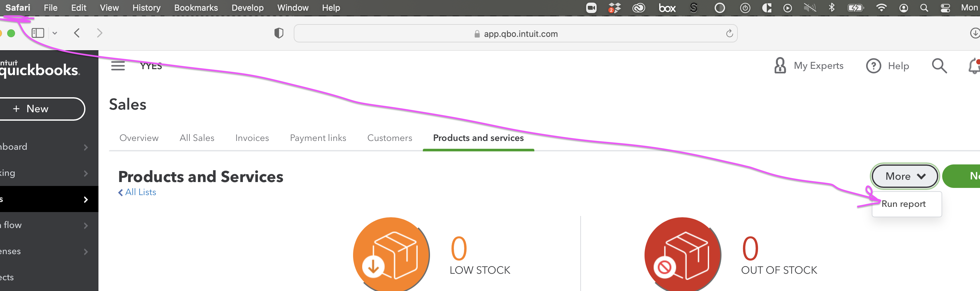This screenshot has height=291, width=980.
Task: Click the app.qbo.intuit.com address bar
Action: tap(515, 34)
